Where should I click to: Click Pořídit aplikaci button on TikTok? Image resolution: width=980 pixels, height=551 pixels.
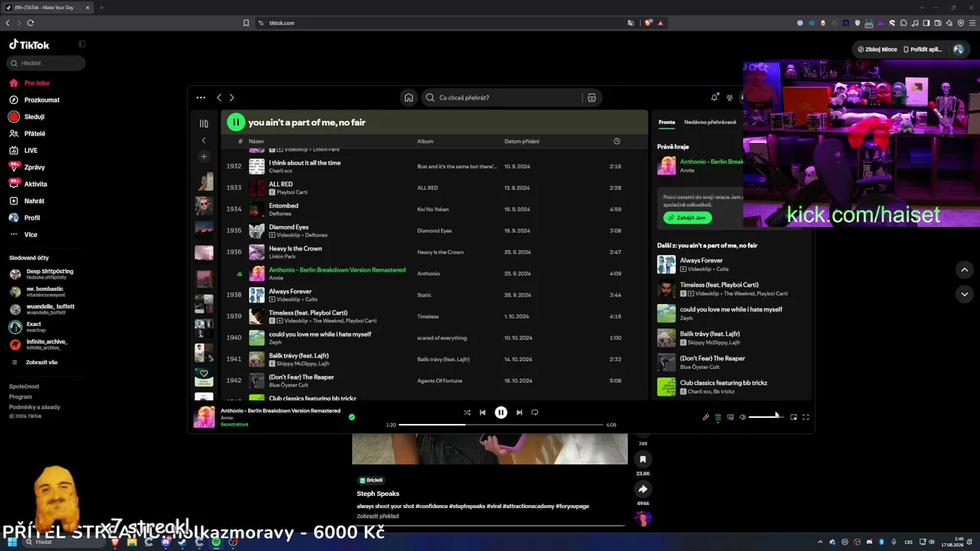coord(923,49)
